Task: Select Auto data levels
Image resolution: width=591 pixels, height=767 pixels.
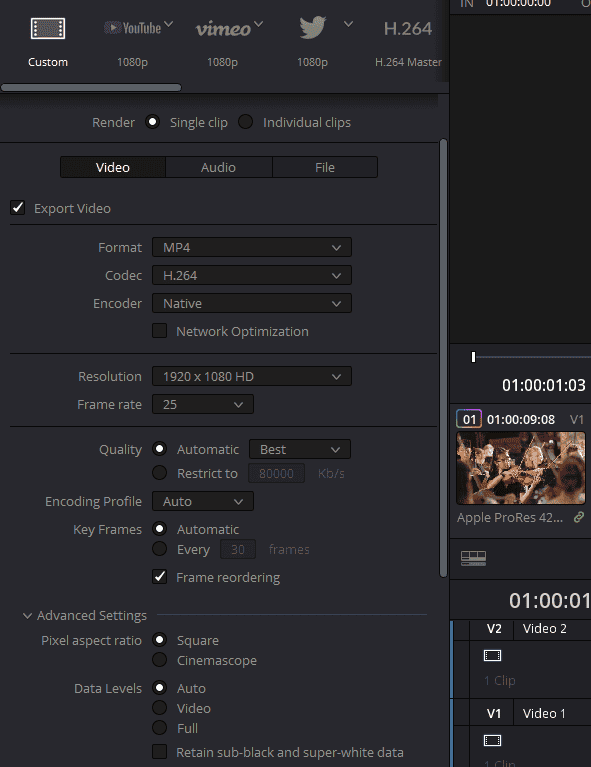Action: pyautogui.click(x=159, y=688)
